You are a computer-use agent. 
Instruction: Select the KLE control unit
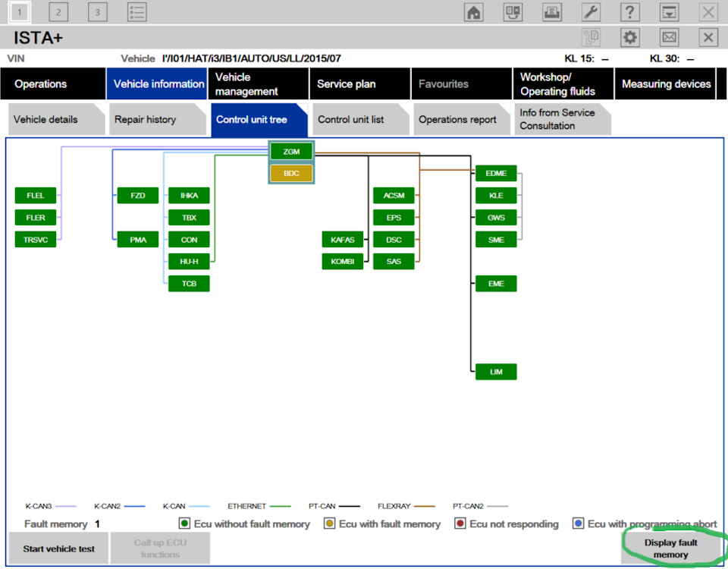click(x=496, y=196)
